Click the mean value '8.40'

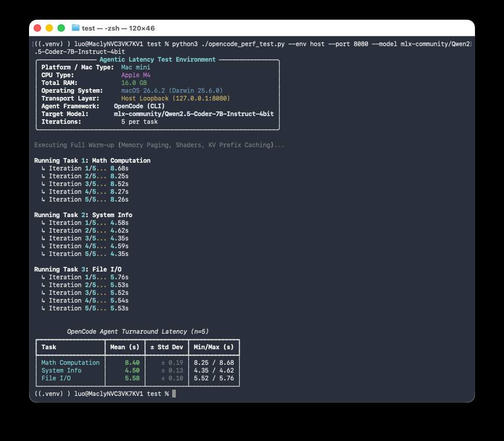click(x=132, y=363)
